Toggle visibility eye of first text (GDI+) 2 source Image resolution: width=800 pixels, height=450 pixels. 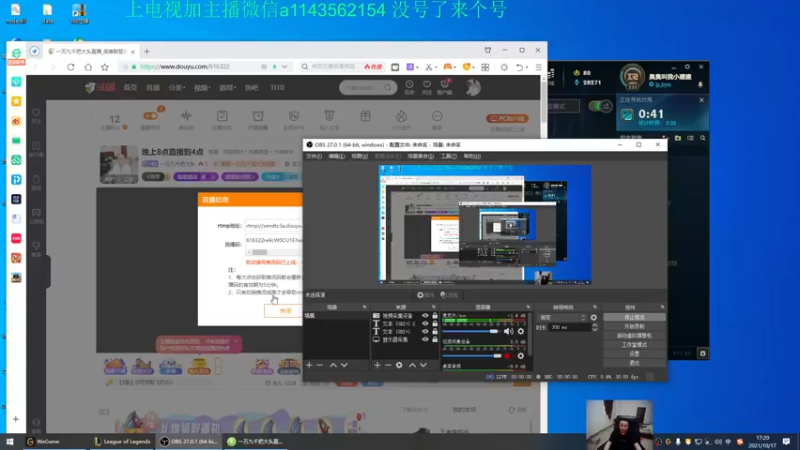click(x=425, y=323)
